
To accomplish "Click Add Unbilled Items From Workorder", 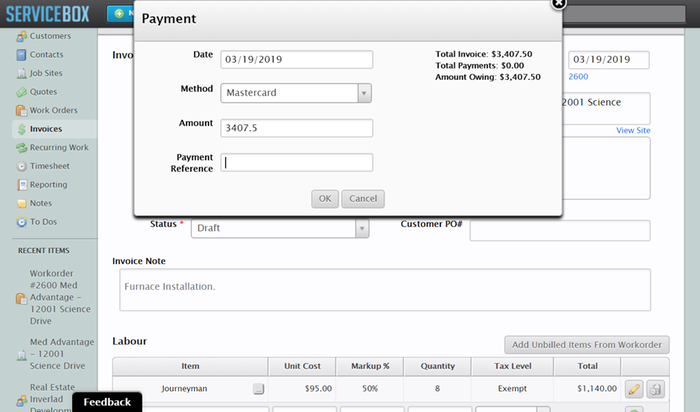I will tap(587, 345).
